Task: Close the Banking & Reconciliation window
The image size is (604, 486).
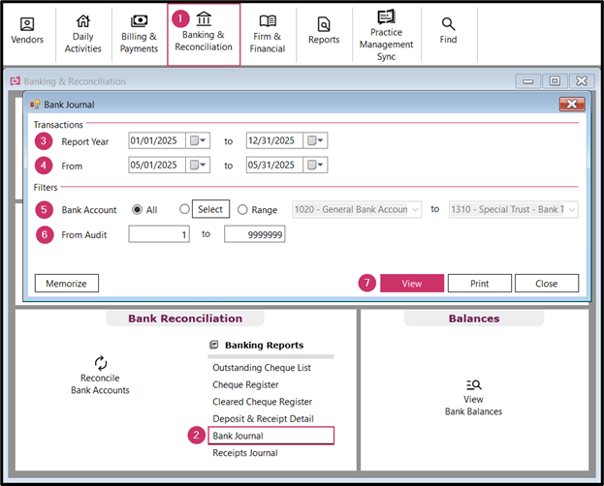Action: click(x=582, y=81)
